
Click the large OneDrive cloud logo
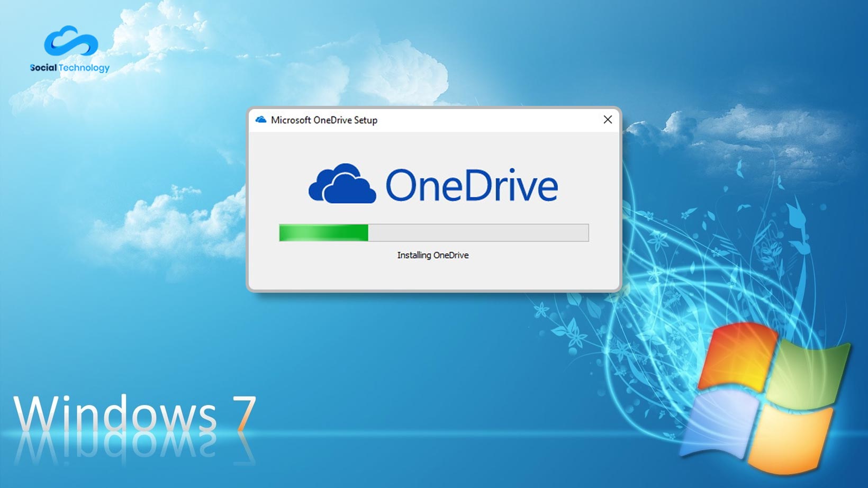(342, 184)
